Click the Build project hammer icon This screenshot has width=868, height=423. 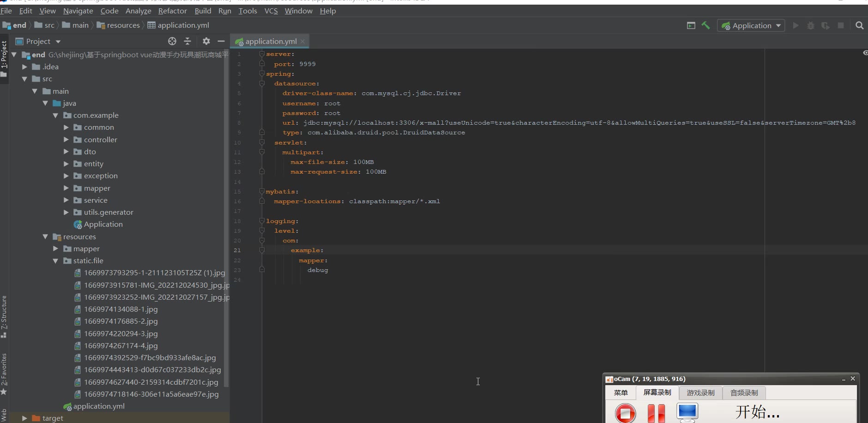705,25
